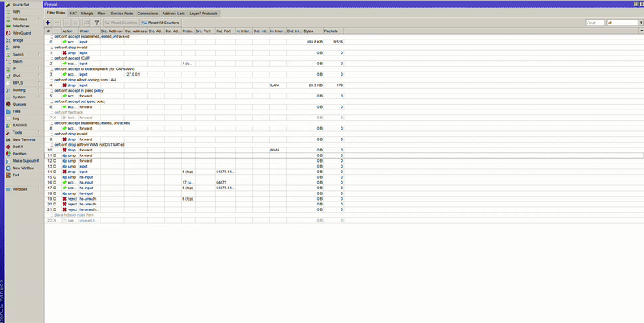
Task: Click the remove rule minus icon
Action: coord(57,23)
